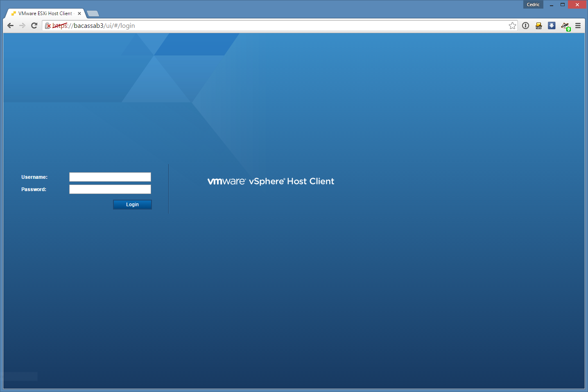The height and width of the screenshot is (392, 588).
Task: Minimize the Chrome window
Action: point(552,5)
